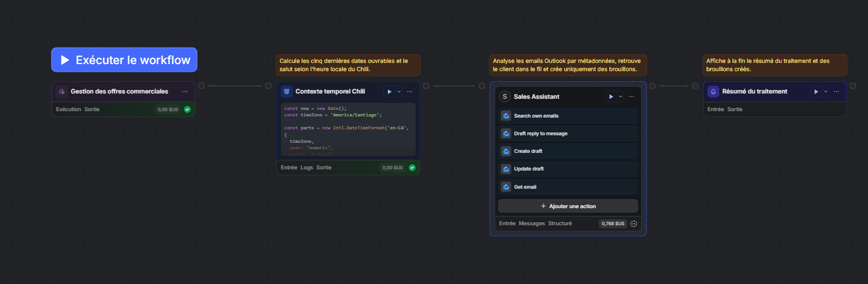The width and height of the screenshot is (868, 284).
Task: Select the Search own emails action
Action: 568,116
